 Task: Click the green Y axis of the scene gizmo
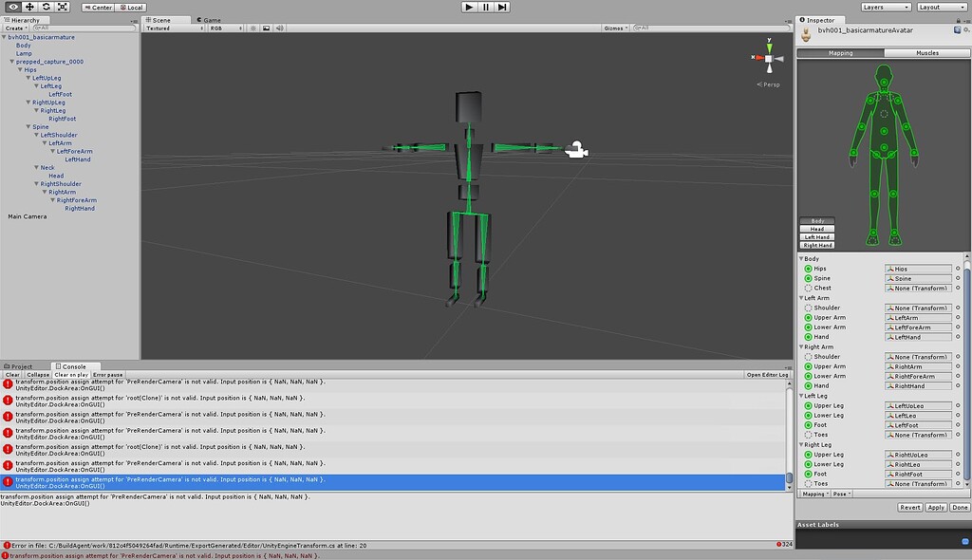coord(769,46)
